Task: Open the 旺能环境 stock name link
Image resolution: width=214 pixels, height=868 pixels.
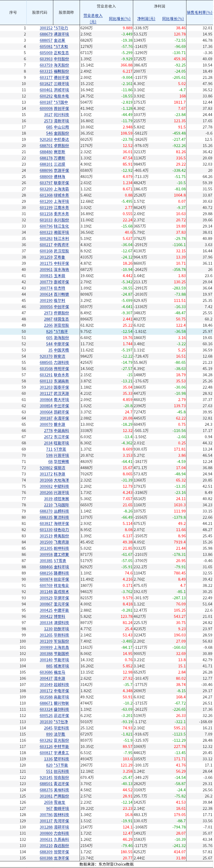Action: (61, 443)
